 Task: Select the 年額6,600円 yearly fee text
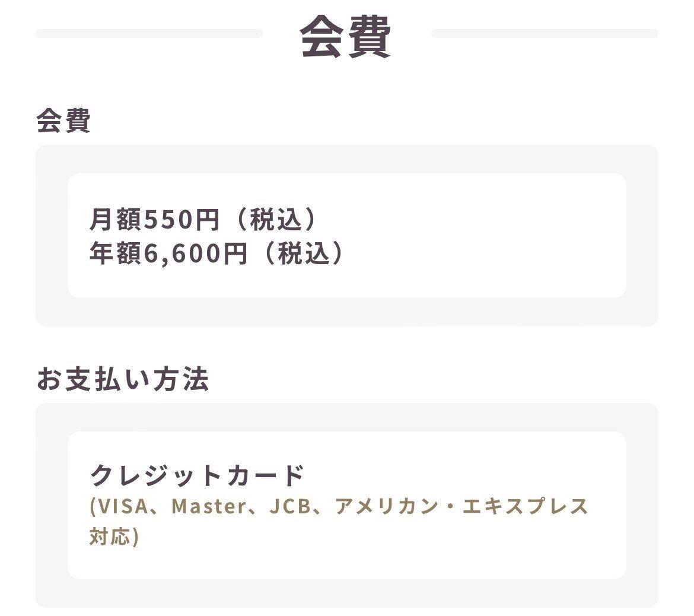[168, 253]
